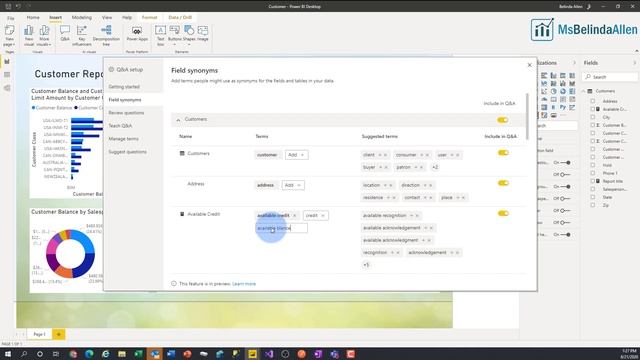Viewport: 640px width, 360px height.
Task: Open the File menu
Action: (11, 18)
